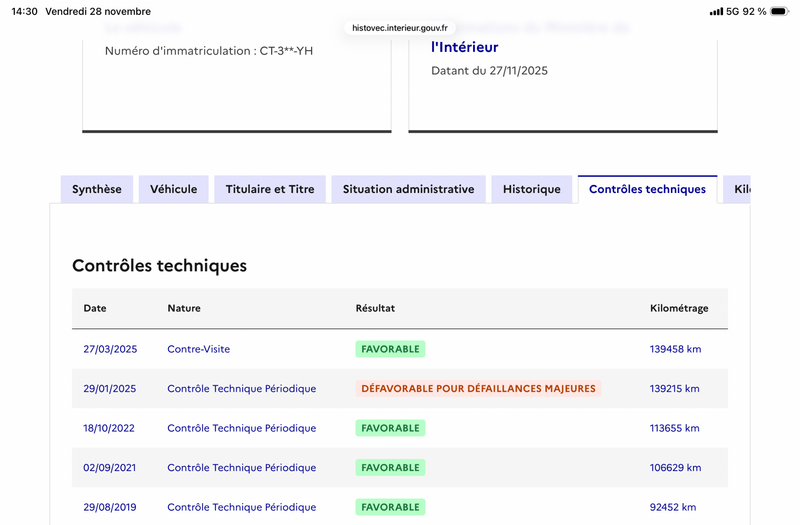
Task: Open the partially hidden tab after Contrôles techniques
Action: coord(740,189)
